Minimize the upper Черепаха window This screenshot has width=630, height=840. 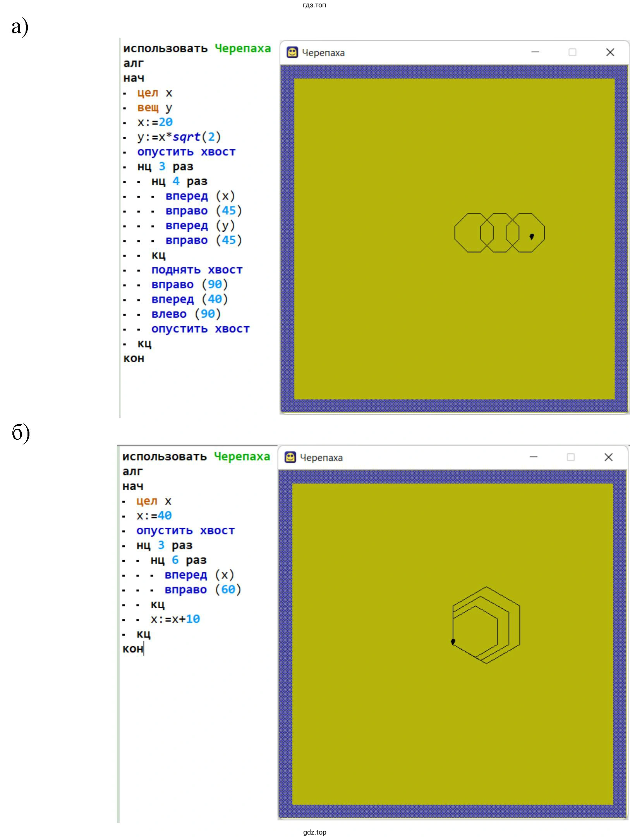coord(535,52)
